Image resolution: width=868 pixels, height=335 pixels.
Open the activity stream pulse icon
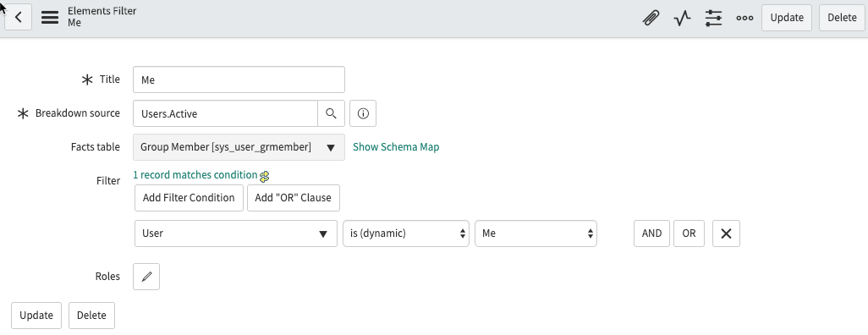[x=683, y=18]
